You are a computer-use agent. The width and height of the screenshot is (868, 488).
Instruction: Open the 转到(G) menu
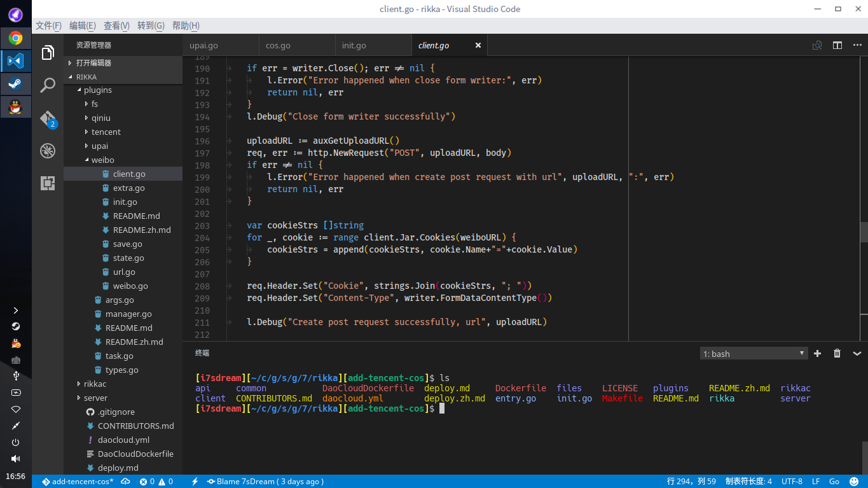tap(151, 25)
